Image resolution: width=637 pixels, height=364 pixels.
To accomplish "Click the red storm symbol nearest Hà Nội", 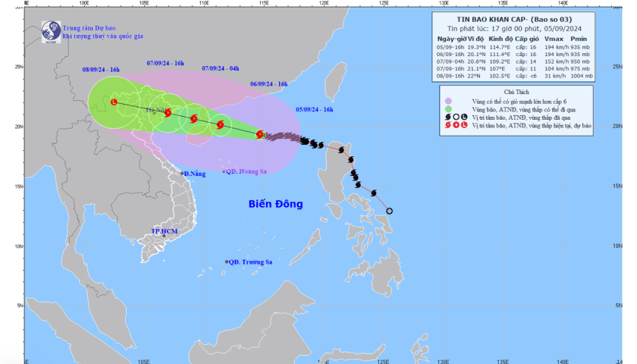I will pyautogui.click(x=168, y=113).
